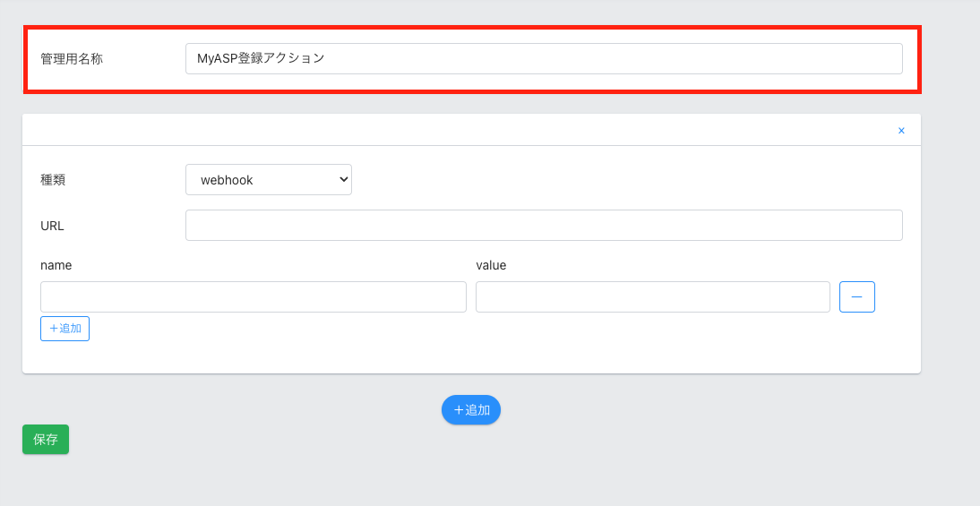
Task: Click the value column header label
Action: click(491, 265)
